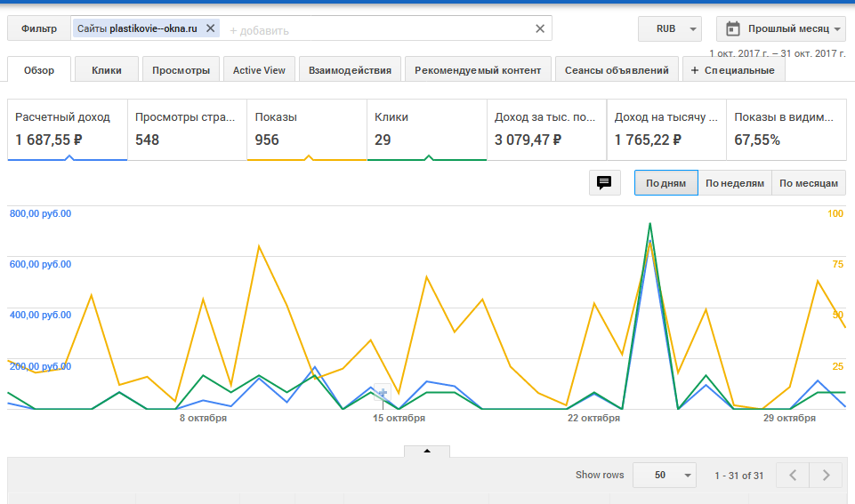Toggle the Показы metric on chart
This screenshot has height=504, width=855.
pyautogui.click(x=306, y=130)
